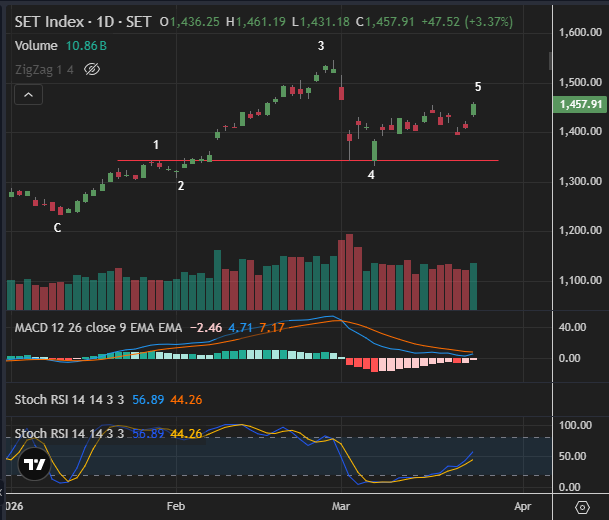Click the current price label 1,457.91
This screenshot has height=520, width=609.
pos(580,104)
